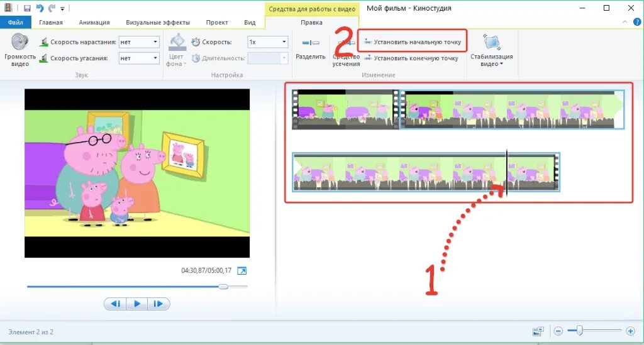Open the Скорость 1x combo box

click(x=267, y=42)
